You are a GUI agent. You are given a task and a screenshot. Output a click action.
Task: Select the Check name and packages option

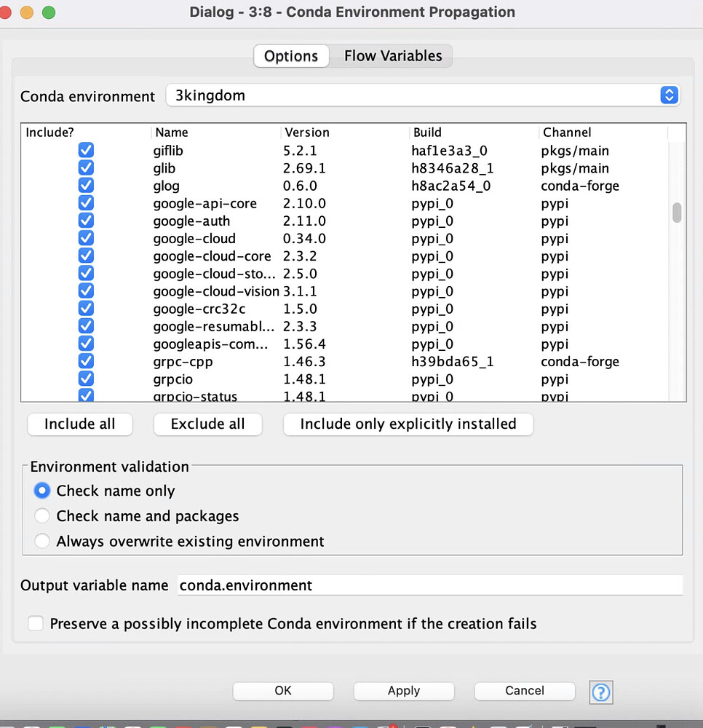point(42,515)
